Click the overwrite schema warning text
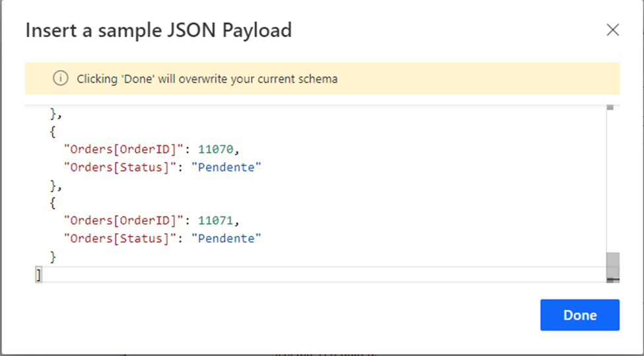The image size is (644, 356). [207, 79]
